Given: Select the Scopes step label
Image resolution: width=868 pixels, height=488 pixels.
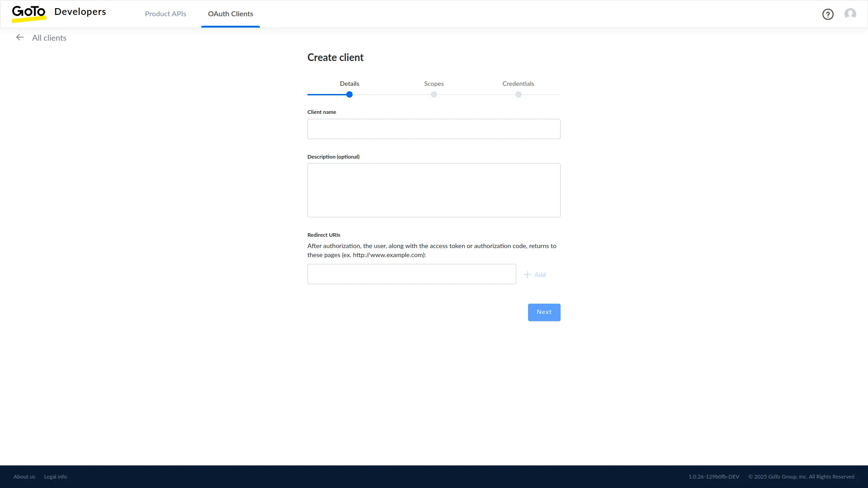Looking at the screenshot, I should (434, 84).
